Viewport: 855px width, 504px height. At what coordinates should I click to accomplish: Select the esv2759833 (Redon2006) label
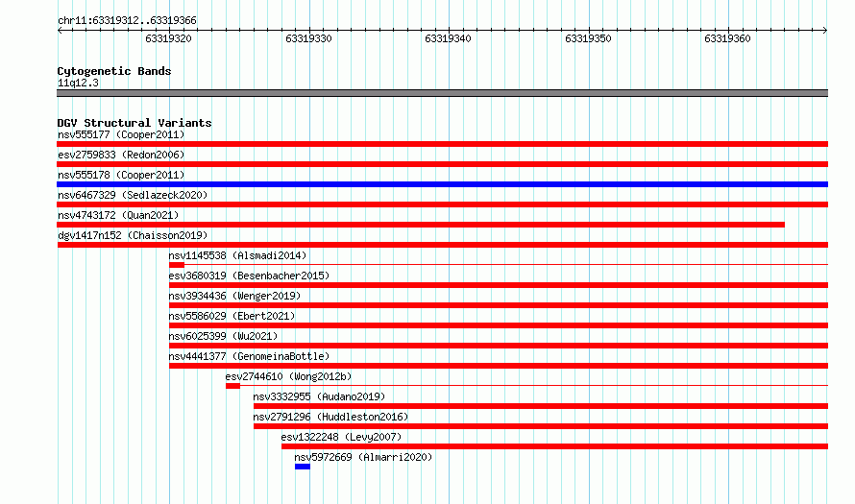(121, 155)
